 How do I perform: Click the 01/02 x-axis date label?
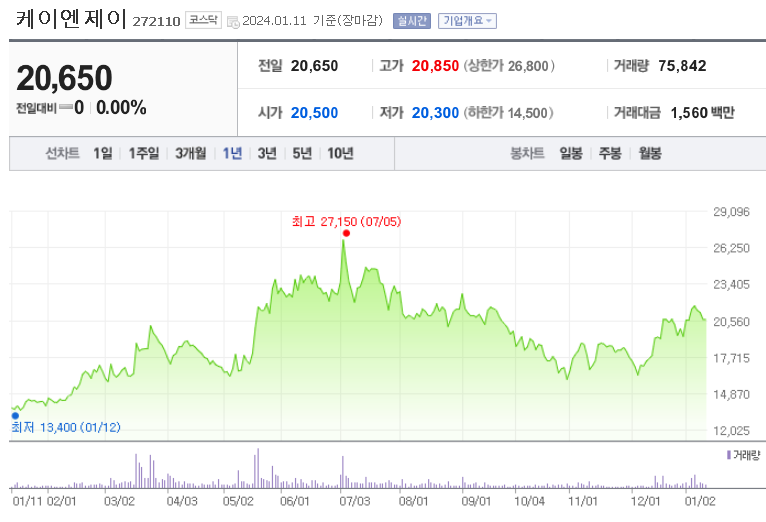(700, 501)
